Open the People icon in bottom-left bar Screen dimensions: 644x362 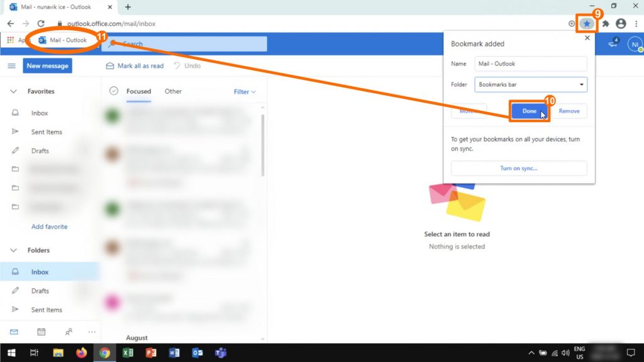69,332
